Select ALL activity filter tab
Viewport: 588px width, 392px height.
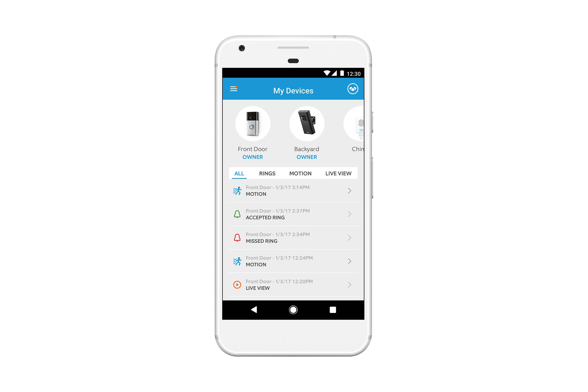click(239, 173)
